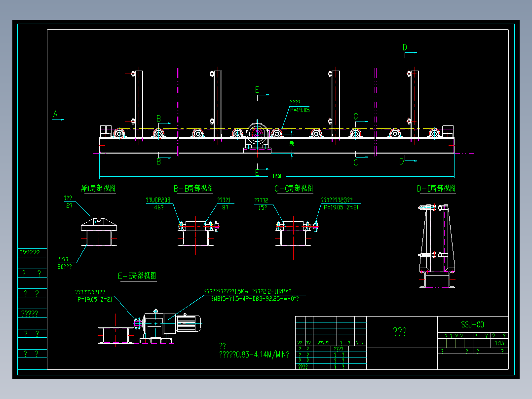Select the A-view bracket profile drawing
The width and height of the screenshot is (532, 399).
(x=99, y=232)
